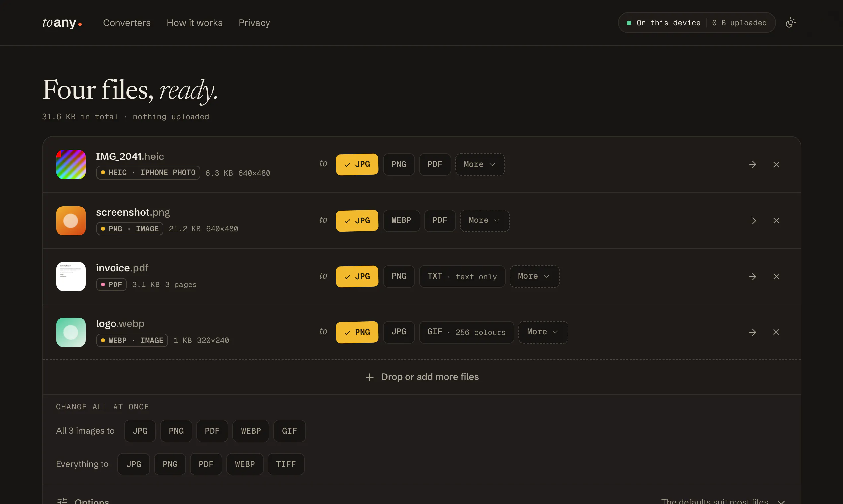Set all 3 images to JPG
This screenshot has height=504, width=843.
(140, 431)
